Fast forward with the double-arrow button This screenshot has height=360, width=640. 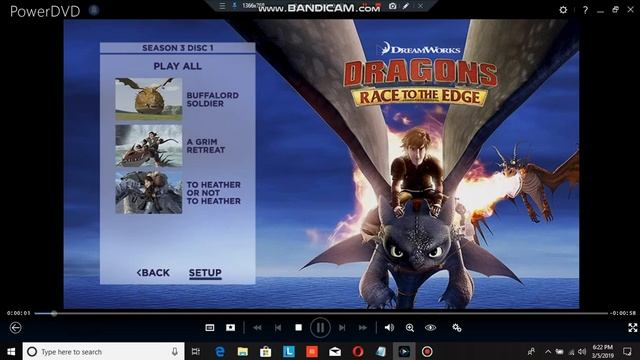[x=362, y=328]
